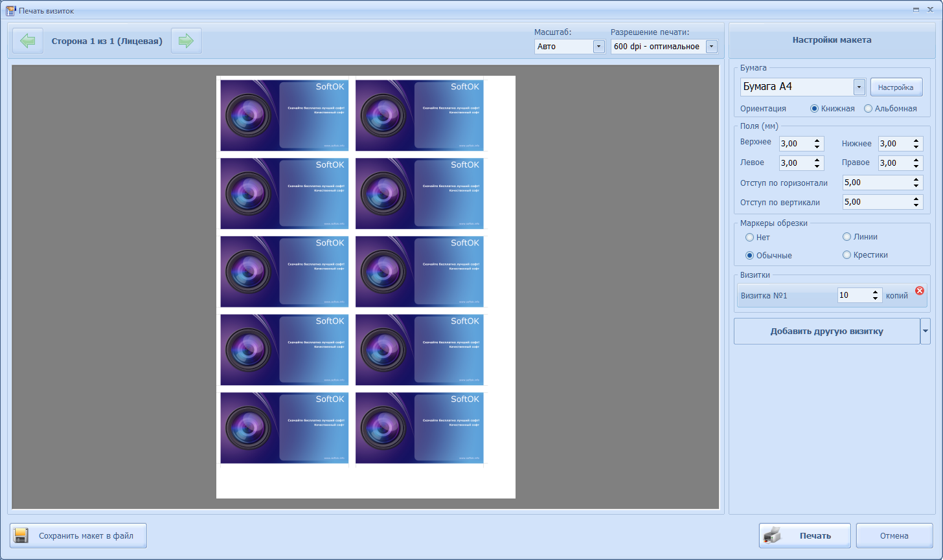This screenshot has width=943, height=560.
Task: Maximize the Печать визиток window
Action: pyautogui.click(x=916, y=10)
